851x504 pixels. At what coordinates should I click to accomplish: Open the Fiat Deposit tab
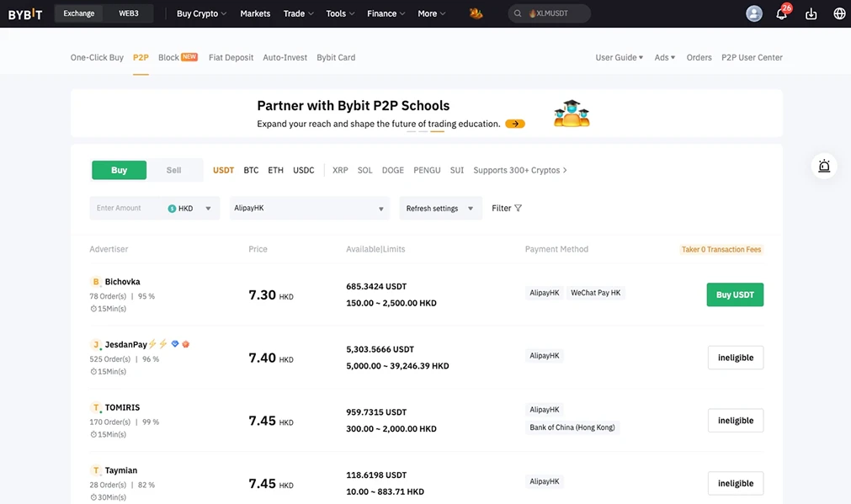tap(231, 57)
